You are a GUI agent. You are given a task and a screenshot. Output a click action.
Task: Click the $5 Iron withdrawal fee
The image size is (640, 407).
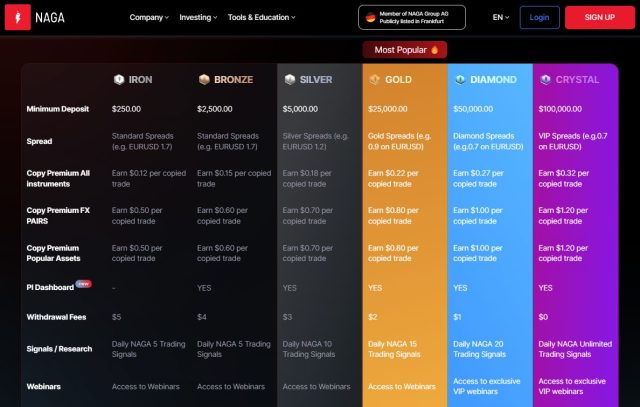click(116, 317)
